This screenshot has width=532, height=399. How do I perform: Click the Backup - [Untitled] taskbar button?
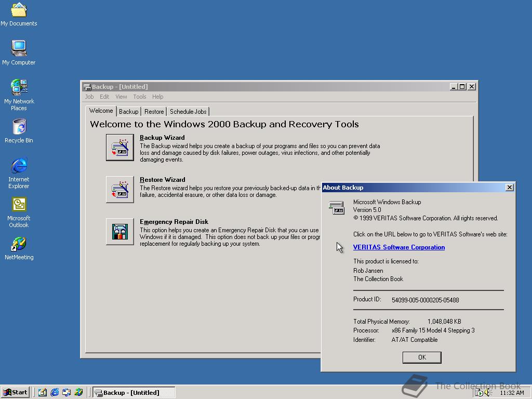[134, 393]
